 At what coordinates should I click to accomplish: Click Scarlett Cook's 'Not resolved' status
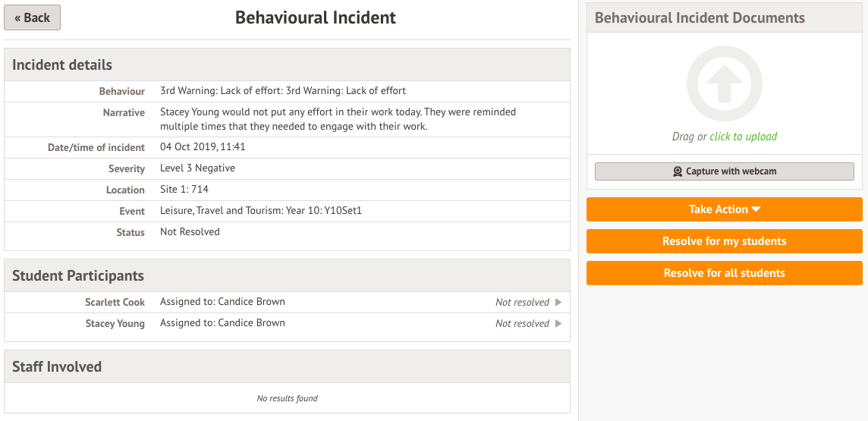click(x=522, y=302)
